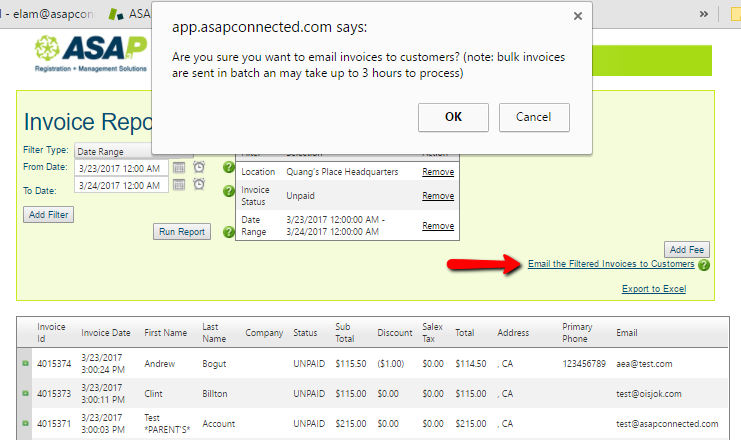Confirm the dialog by pressing OK
Image resolution: width=741 pixels, height=440 pixels.
(453, 117)
